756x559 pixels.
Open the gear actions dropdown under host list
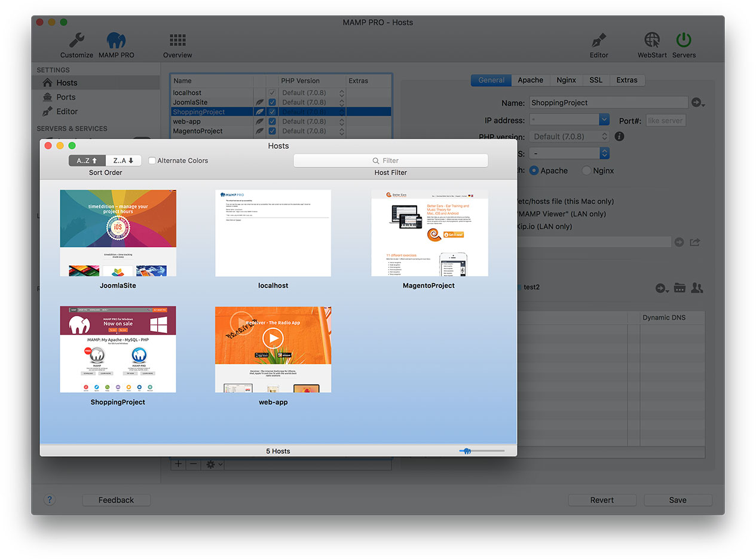coord(213,464)
